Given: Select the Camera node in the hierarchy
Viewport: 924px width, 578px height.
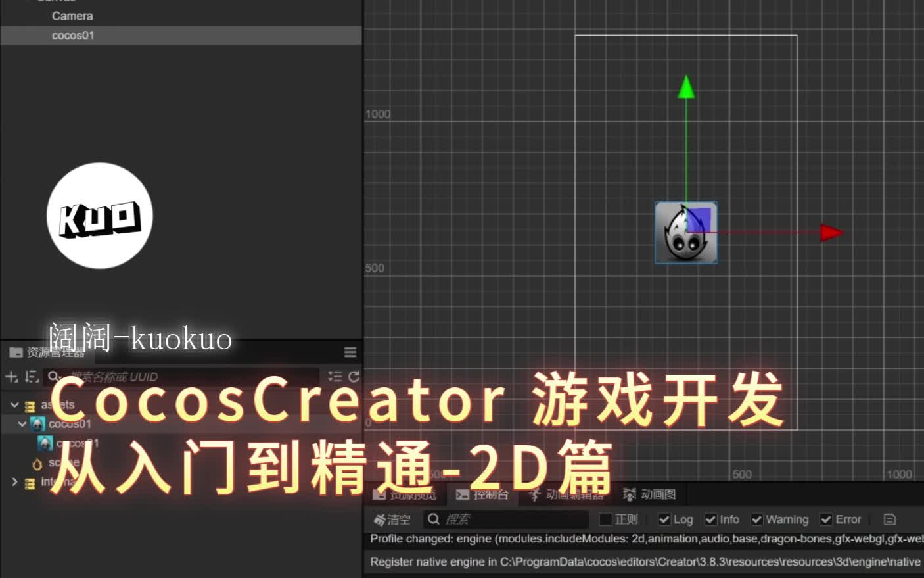Looking at the screenshot, I should [72, 15].
